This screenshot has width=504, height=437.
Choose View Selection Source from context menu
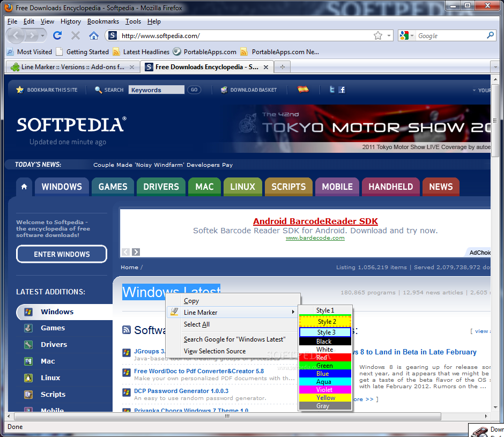[x=233, y=351]
